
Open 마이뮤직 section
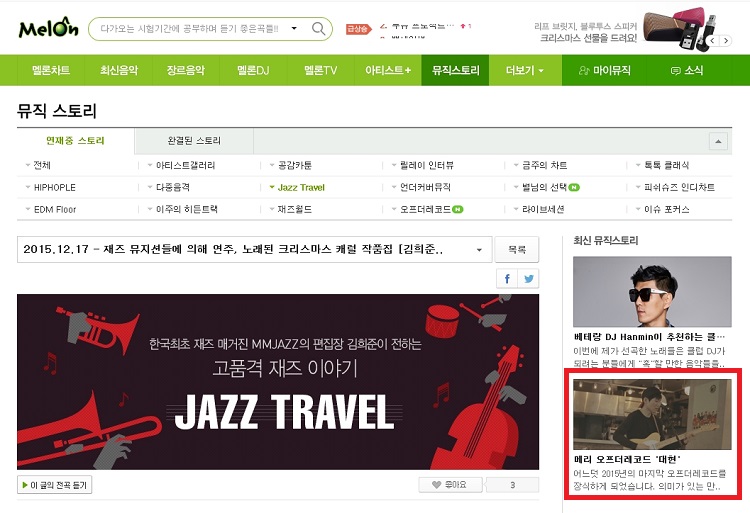click(605, 70)
